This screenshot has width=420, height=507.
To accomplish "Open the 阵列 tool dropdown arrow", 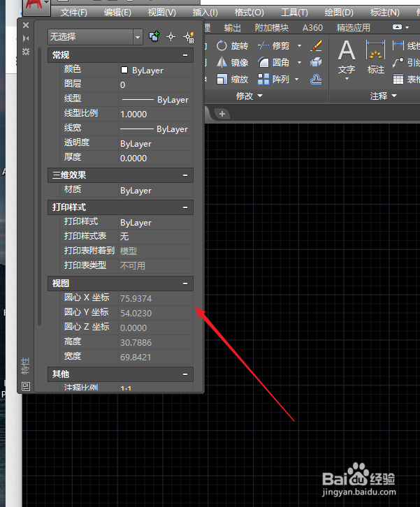I will click(297, 79).
